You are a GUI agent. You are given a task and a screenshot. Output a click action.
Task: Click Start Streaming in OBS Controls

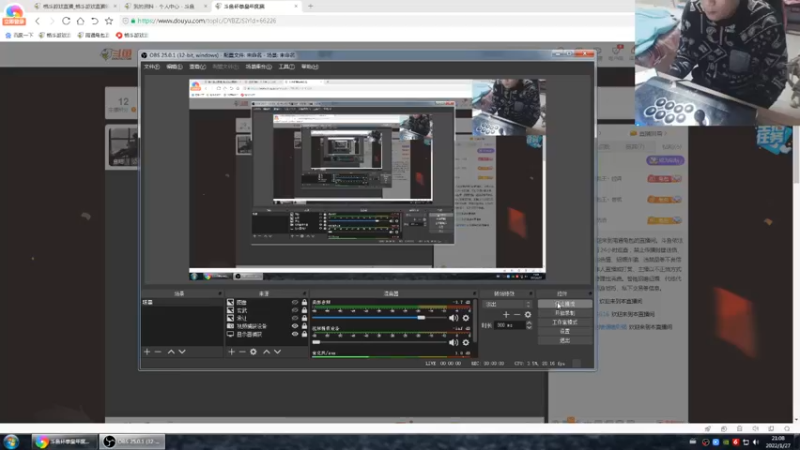click(x=565, y=304)
